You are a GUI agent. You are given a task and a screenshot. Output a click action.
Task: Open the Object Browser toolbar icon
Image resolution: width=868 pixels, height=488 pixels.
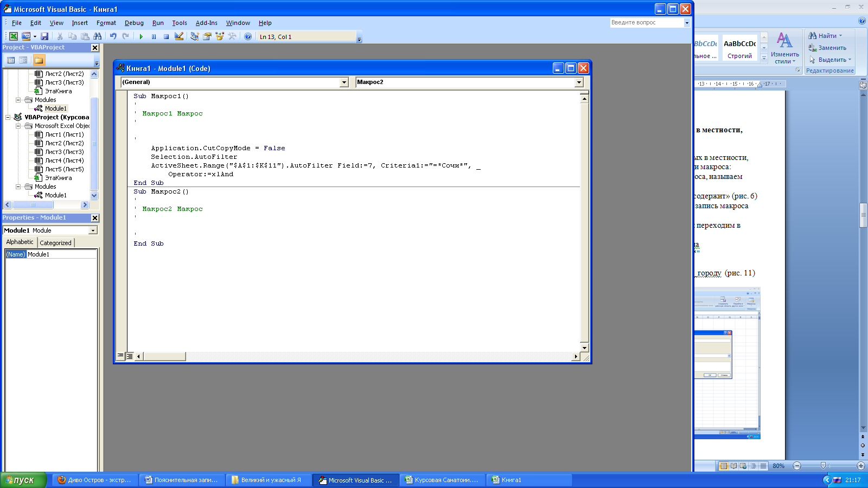click(x=220, y=36)
